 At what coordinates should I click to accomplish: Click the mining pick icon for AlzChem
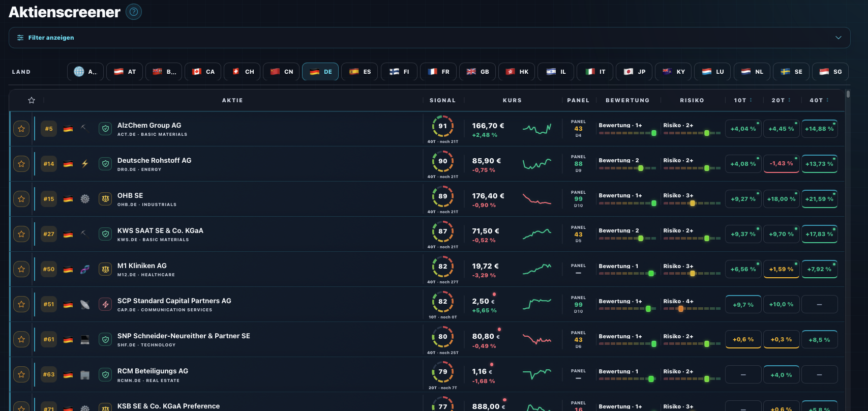coord(85,129)
